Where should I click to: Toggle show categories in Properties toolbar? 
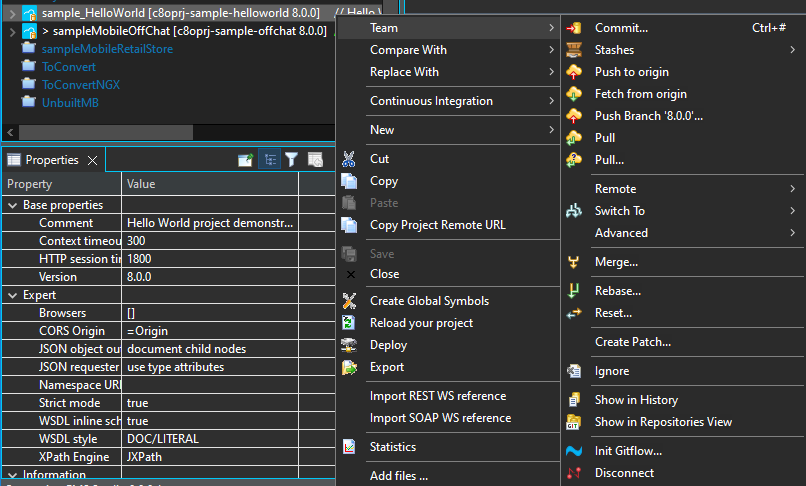click(x=269, y=160)
